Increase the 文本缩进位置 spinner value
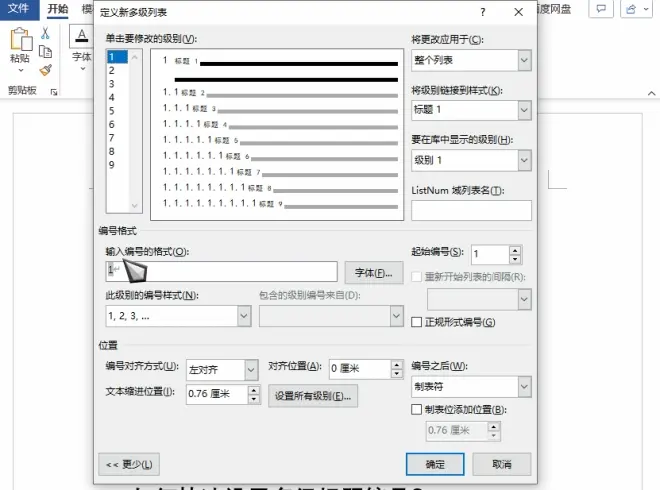 click(x=253, y=391)
